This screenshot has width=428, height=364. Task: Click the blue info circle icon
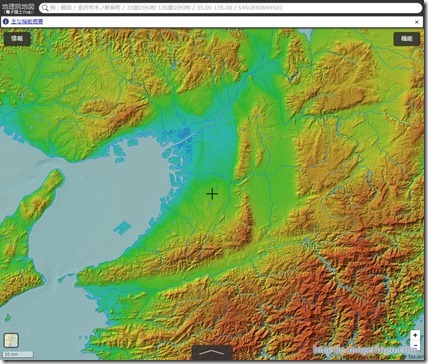[x=6, y=22]
